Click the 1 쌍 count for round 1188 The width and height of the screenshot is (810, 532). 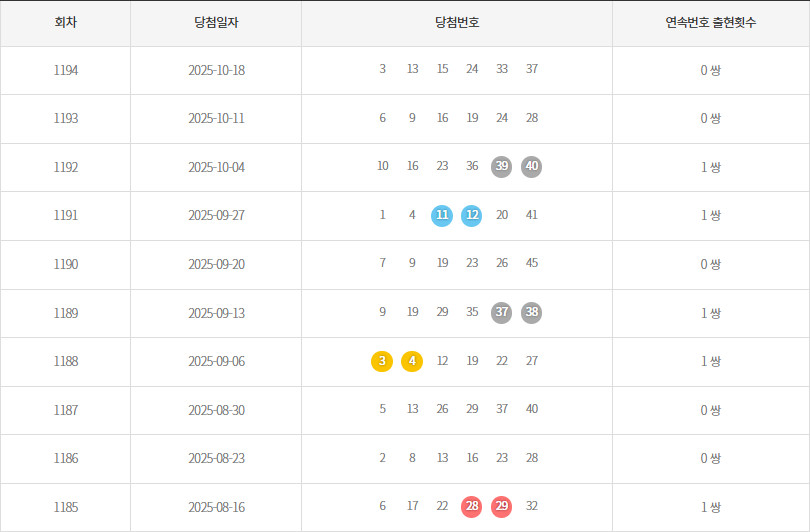710,361
